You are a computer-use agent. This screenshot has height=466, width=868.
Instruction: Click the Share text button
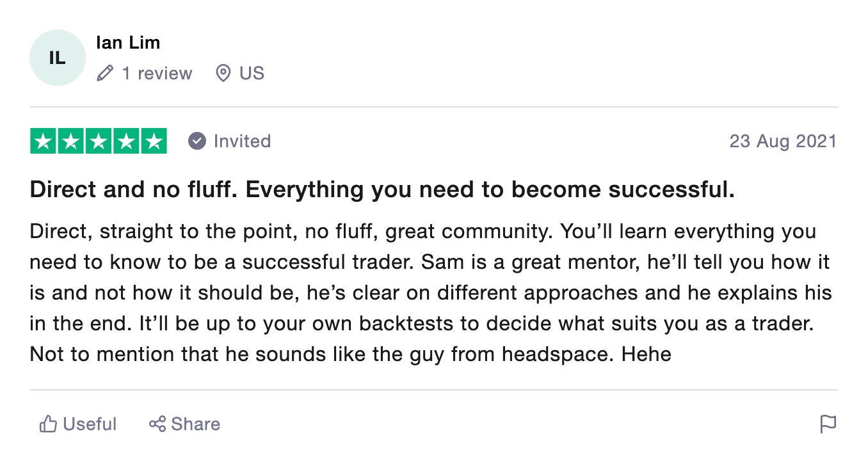click(x=195, y=424)
